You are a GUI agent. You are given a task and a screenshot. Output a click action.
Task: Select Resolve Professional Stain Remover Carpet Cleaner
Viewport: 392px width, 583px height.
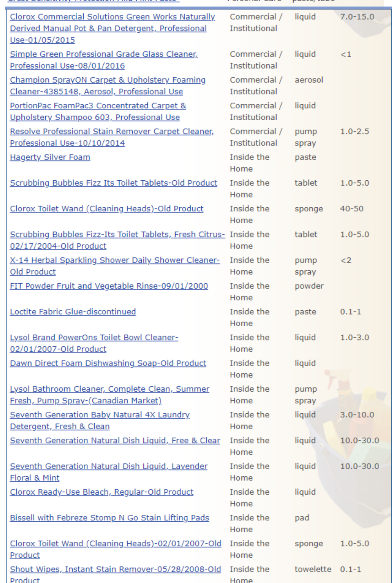tap(112, 132)
